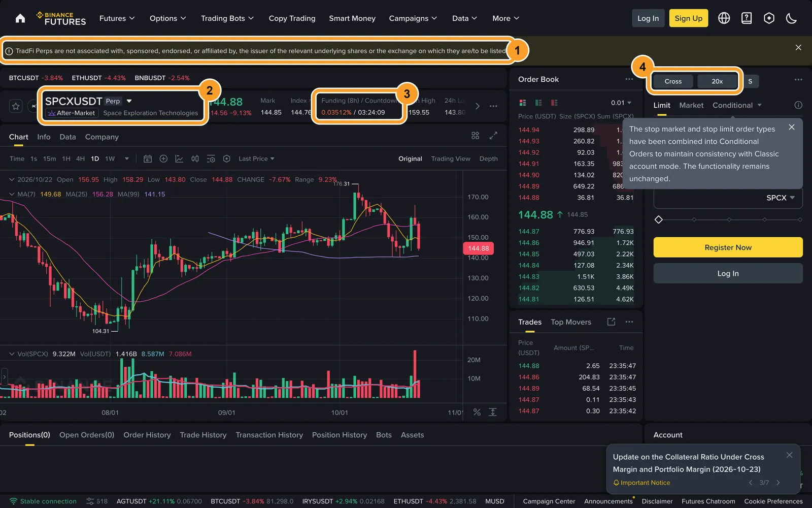812x508 pixels.
Task: Change Cross margin mode
Action: 673,81
